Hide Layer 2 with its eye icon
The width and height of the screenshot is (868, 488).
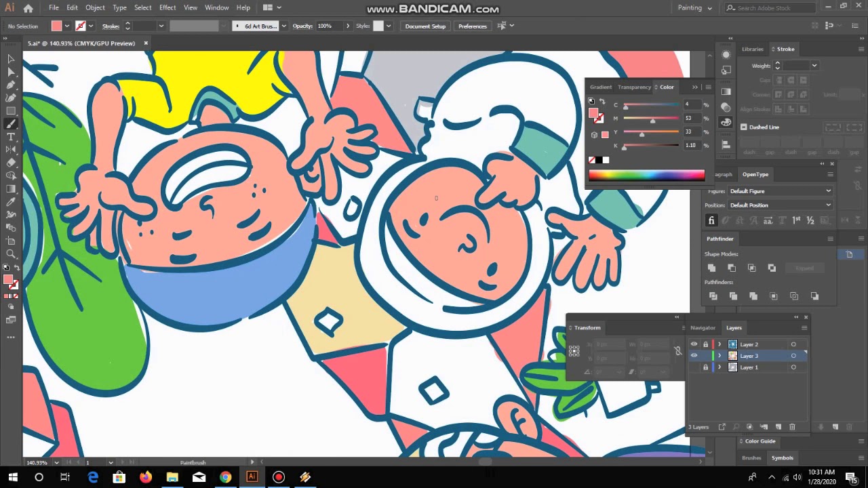[x=694, y=344]
